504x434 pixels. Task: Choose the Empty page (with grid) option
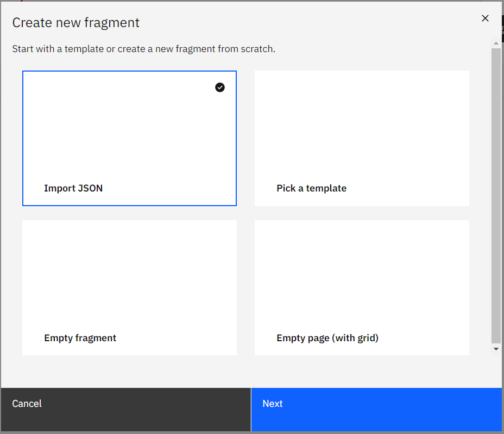tap(362, 288)
